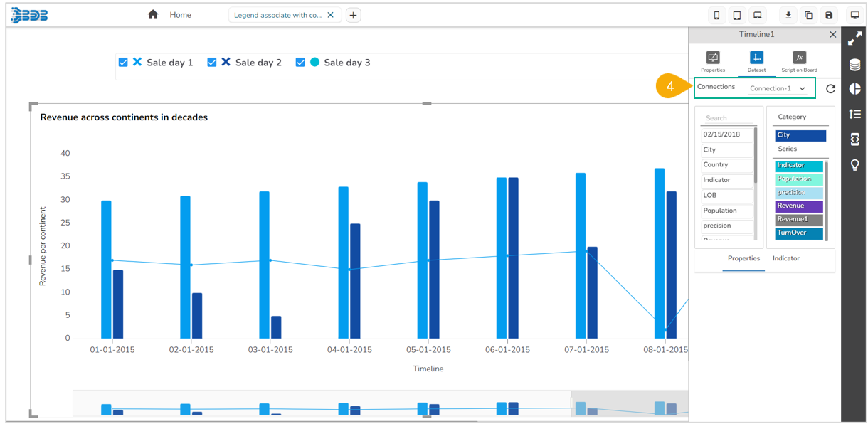Toggle the Sale day 2 legend checkbox

(212, 63)
